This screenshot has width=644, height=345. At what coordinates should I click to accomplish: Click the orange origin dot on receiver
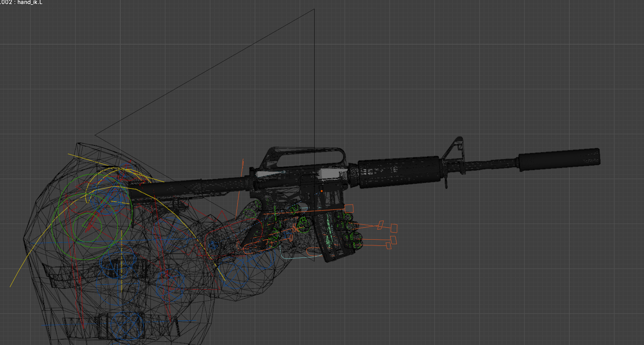point(321,191)
